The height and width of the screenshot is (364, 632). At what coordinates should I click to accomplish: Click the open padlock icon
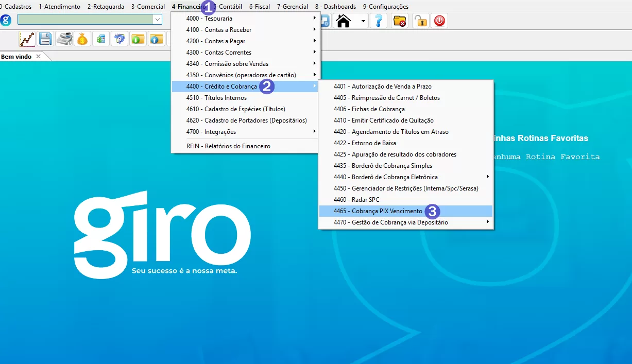[420, 21]
